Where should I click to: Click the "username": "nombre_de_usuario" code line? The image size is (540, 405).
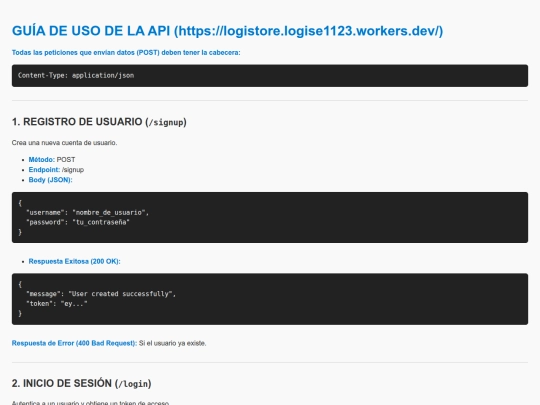click(87, 212)
